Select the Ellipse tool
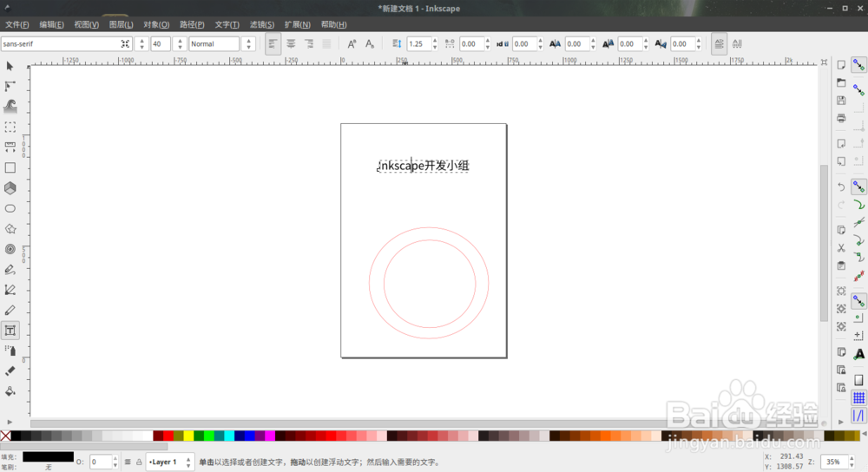868x472 pixels. [10, 208]
